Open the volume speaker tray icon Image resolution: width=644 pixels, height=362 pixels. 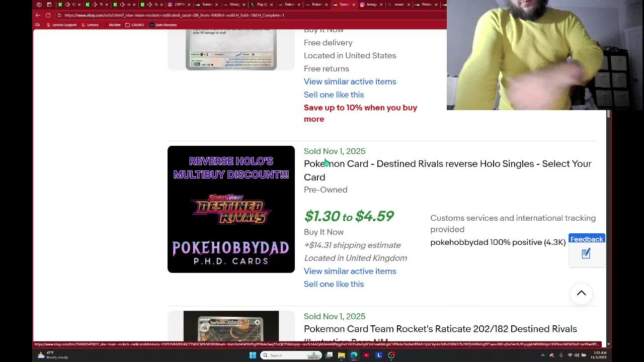[x=577, y=355]
